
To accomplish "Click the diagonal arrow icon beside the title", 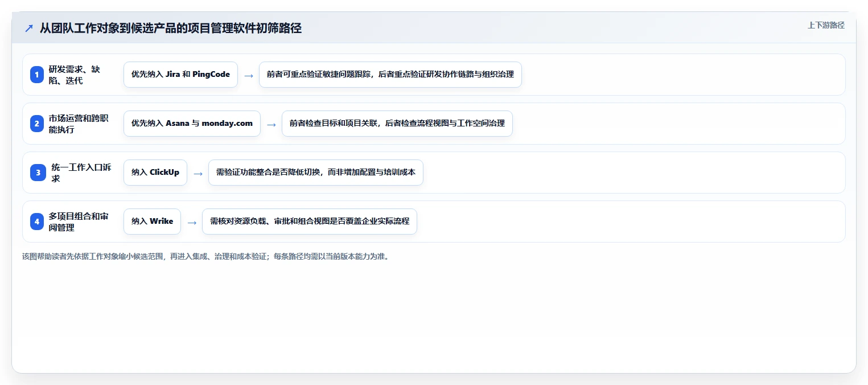I will tap(29, 28).
